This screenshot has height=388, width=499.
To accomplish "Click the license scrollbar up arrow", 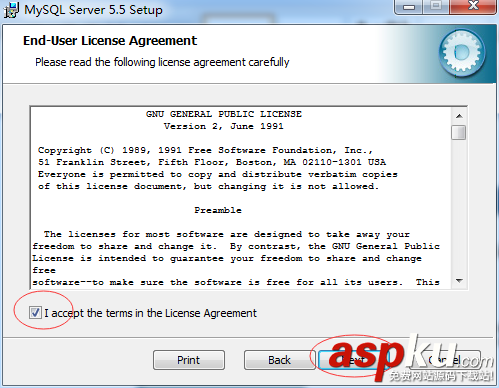I will coord(459,116).
